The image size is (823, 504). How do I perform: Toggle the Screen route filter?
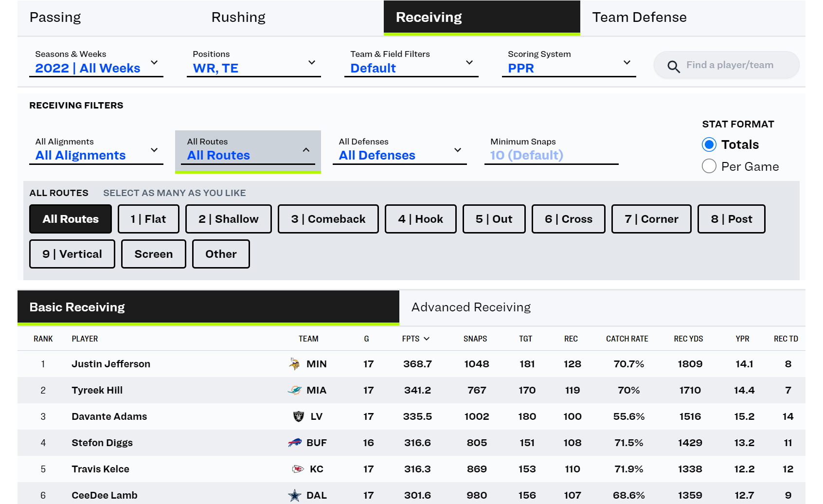pos(154,254)
